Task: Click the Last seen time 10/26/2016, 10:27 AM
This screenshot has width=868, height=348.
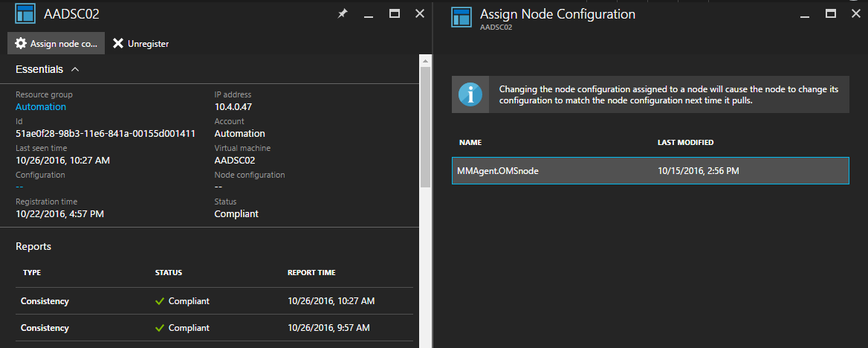Action: (62, 160)
